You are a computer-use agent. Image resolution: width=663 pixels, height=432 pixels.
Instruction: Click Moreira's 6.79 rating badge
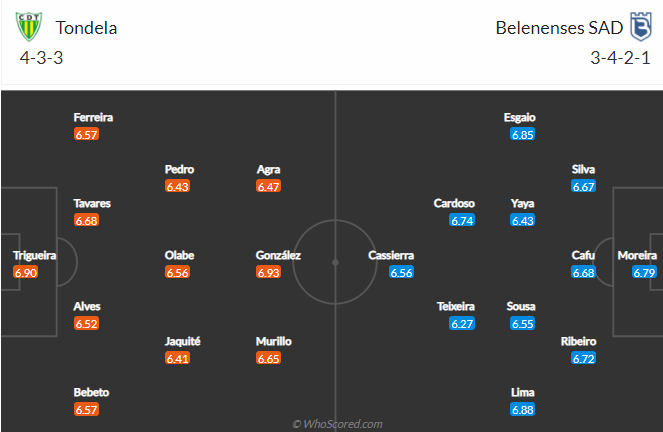pyautogui.click(x=644, y=272)
